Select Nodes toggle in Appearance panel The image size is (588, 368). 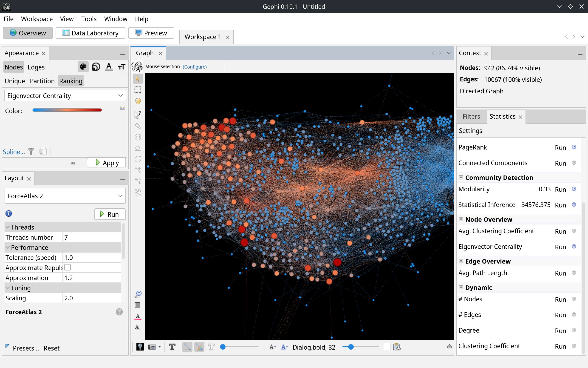pyautogui.click(x=14, y=67)
